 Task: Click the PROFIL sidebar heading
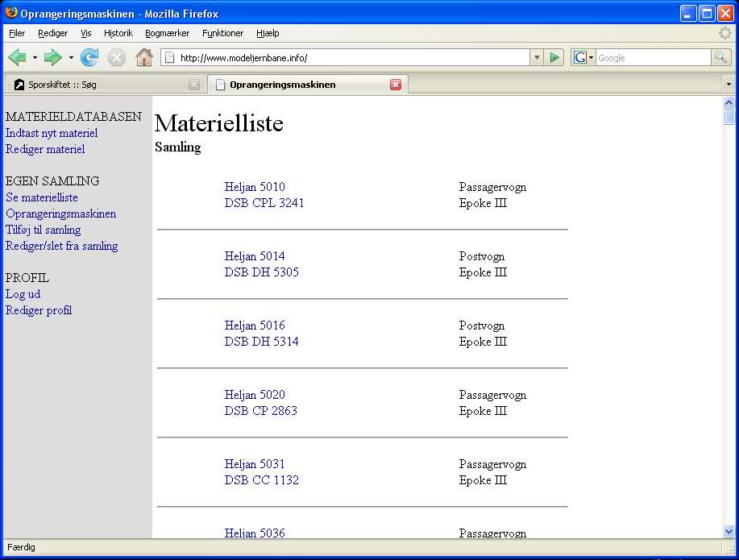27,278
